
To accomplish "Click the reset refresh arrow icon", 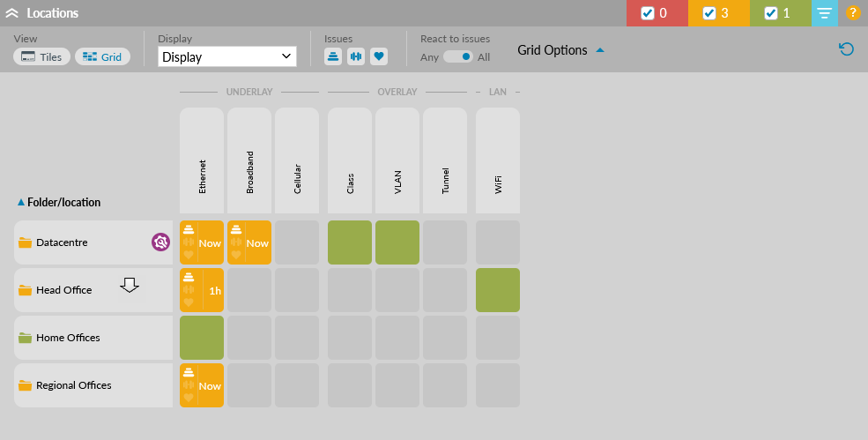I will pos(846,49).
